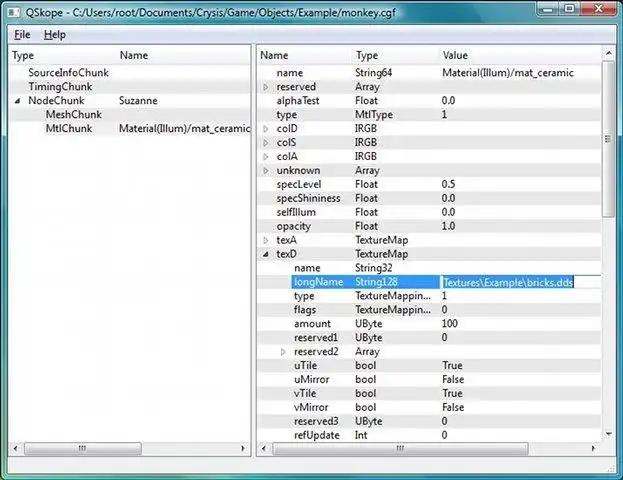Select the alphaTest row
Viewport: 623px width, 480px height.
click(x=429, y=101)
